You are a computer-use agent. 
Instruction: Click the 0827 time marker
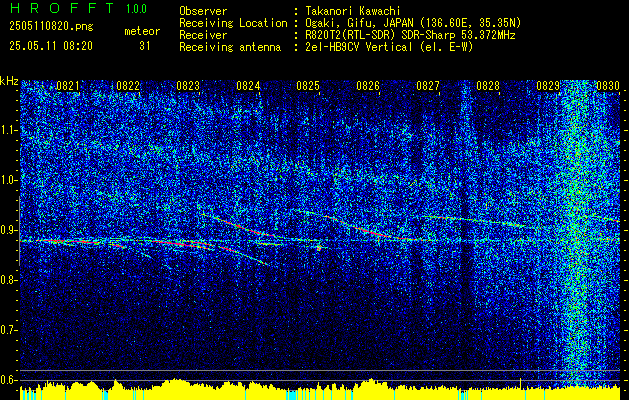[428, 86]
